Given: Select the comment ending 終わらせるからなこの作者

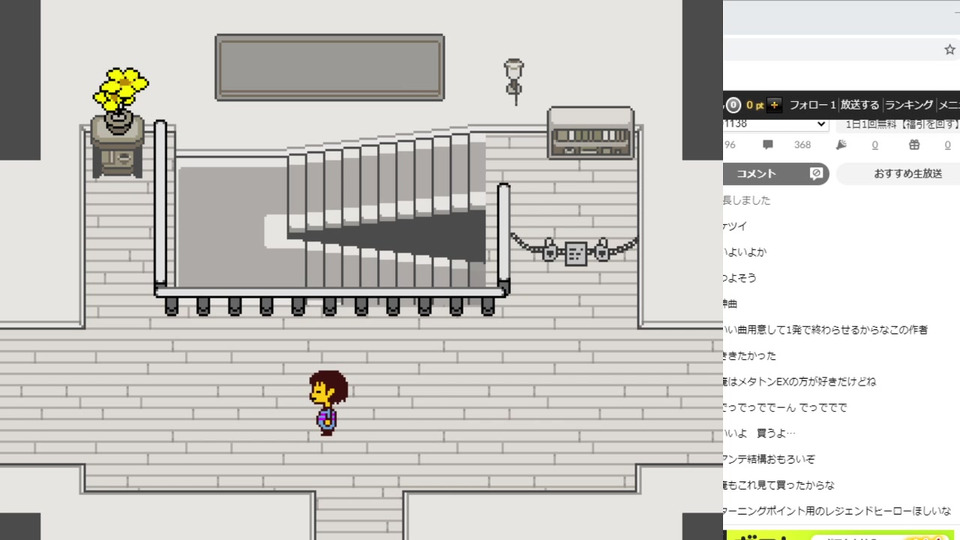Looking at the screenshot, I should (x=825, y=330).
